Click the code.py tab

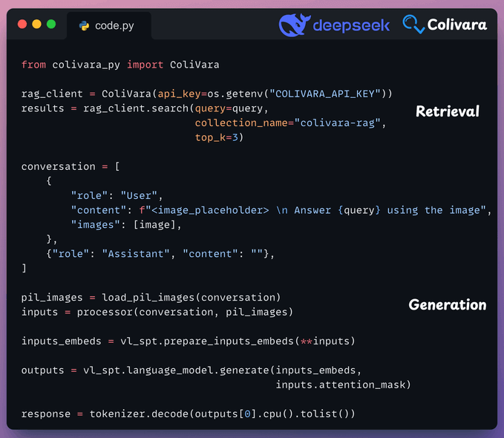click(109, 26)
